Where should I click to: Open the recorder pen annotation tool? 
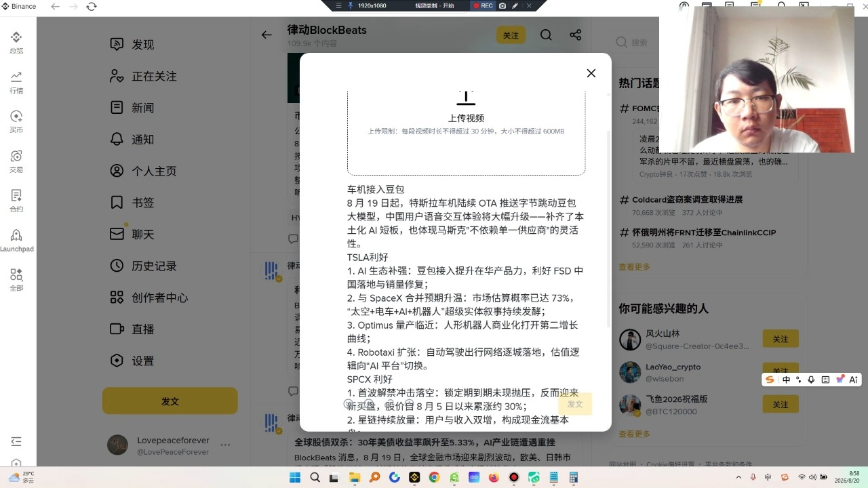point(515,5)
